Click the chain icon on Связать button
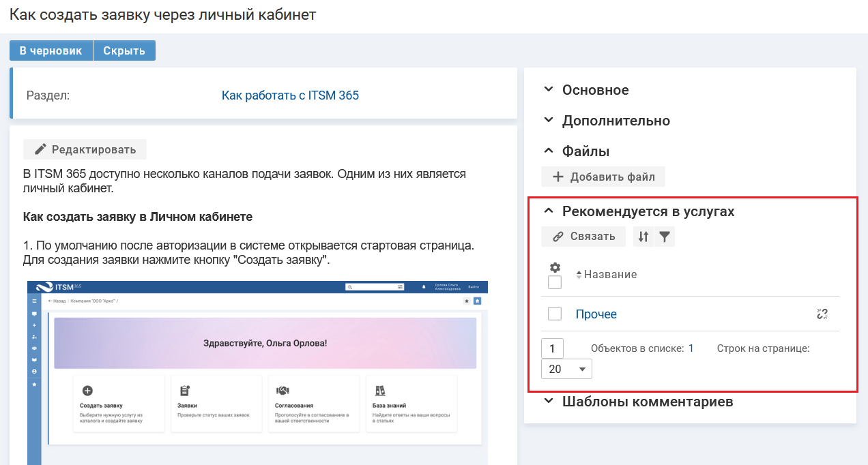This screenshot has width=868, height=465. pyautogui.click(x=558, y=237)
